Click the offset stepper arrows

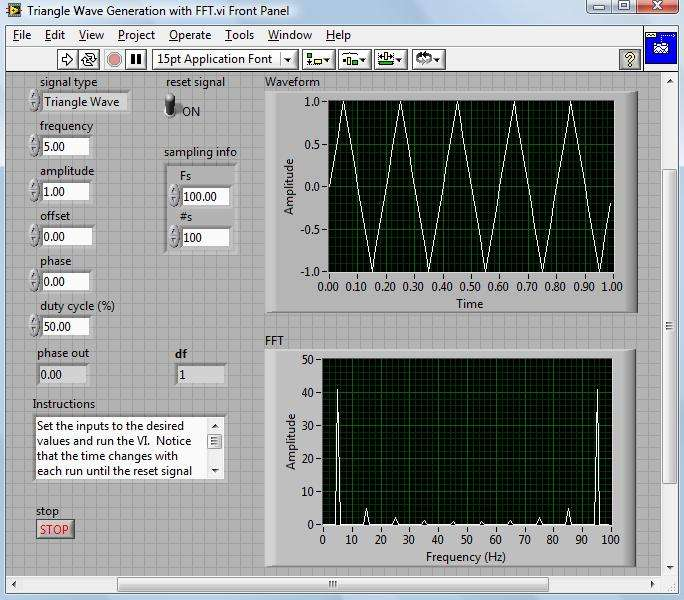[34, 236]
